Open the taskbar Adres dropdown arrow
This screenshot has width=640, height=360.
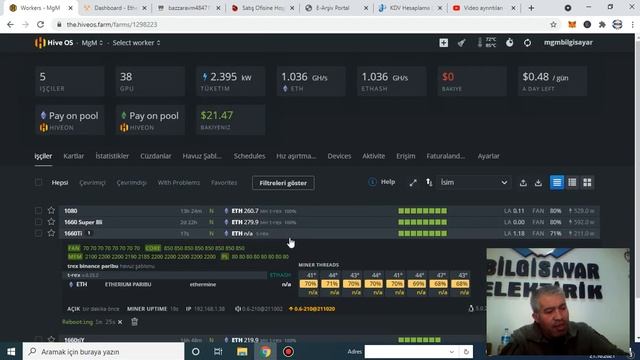(x=451, y=352)
